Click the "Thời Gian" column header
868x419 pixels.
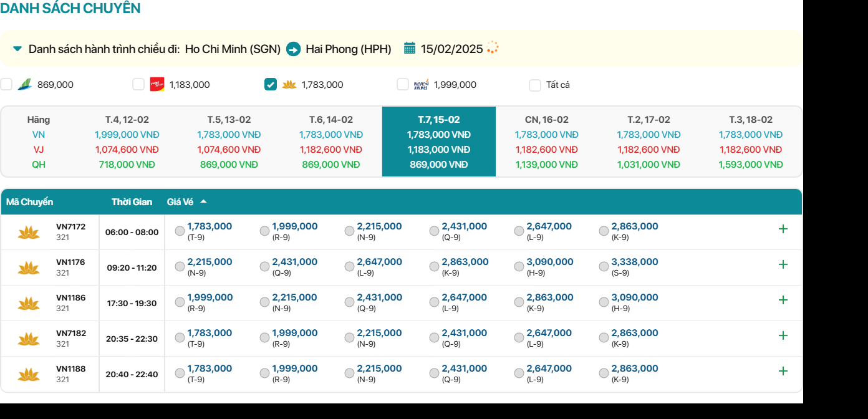[x=132, y=202]
